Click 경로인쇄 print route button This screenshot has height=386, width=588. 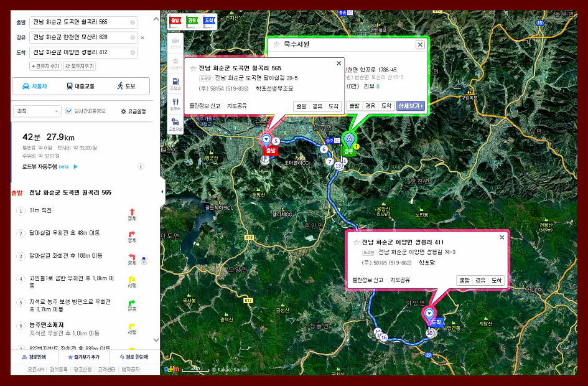coord(34,357)
